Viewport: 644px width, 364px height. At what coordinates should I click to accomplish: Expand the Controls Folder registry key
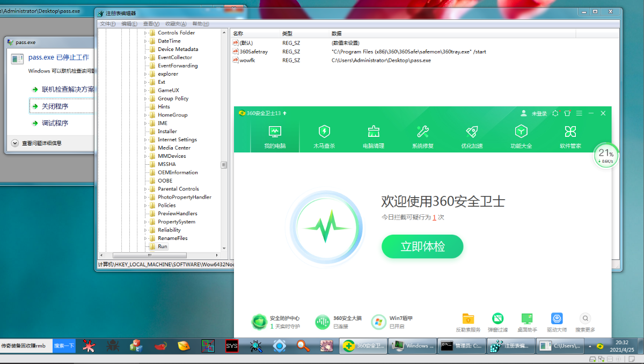(x=145, y=33)
